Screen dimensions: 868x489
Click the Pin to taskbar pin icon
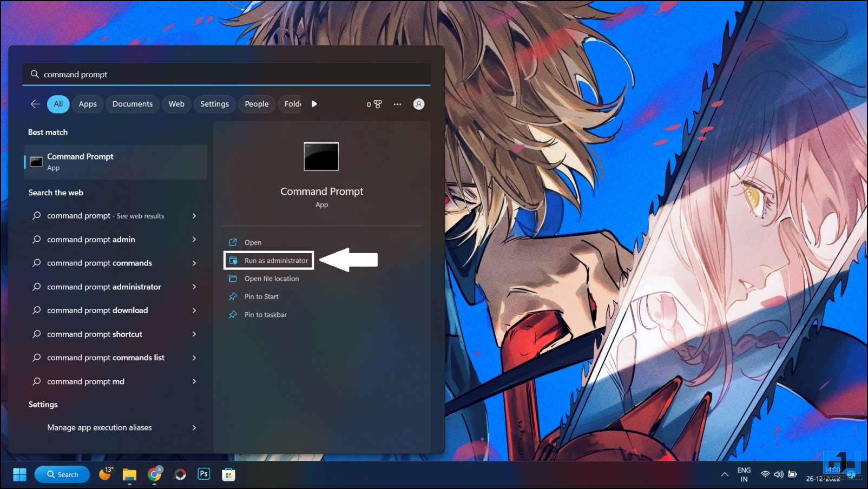(x=233, y=314)
